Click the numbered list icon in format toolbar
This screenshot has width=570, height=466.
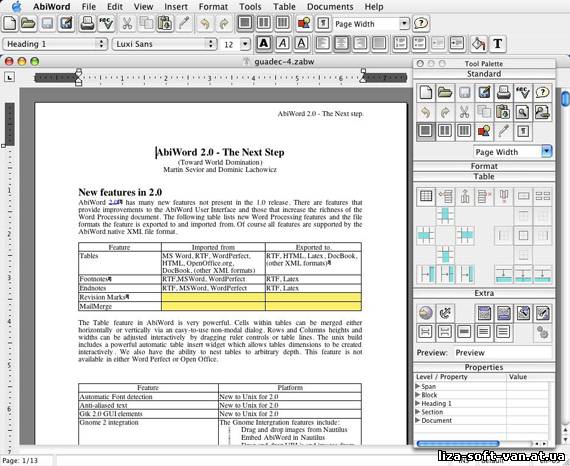click(400, 44)
